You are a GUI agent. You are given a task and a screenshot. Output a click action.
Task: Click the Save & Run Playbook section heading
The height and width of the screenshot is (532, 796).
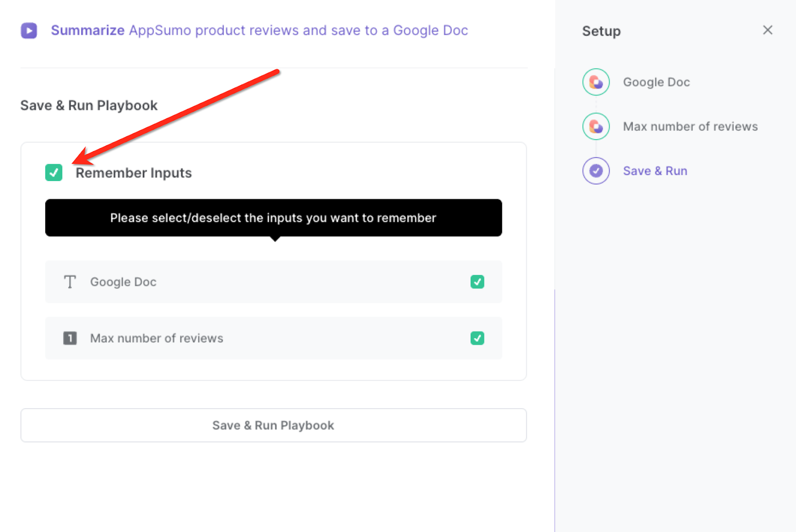click(89, 105)
